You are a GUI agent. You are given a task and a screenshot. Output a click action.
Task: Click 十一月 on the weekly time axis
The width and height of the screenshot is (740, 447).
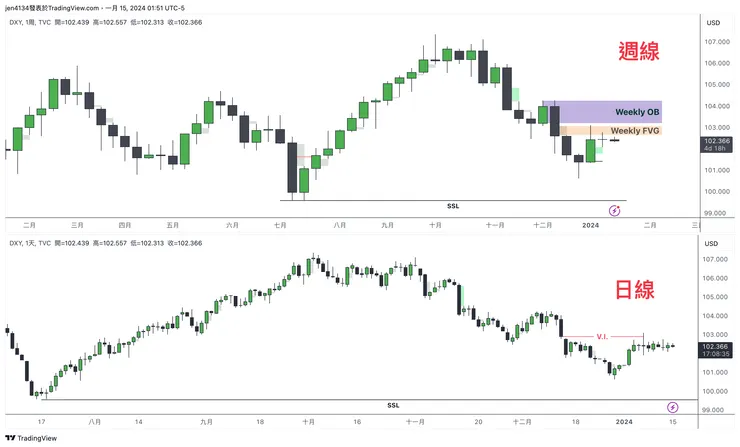(495, 225)
